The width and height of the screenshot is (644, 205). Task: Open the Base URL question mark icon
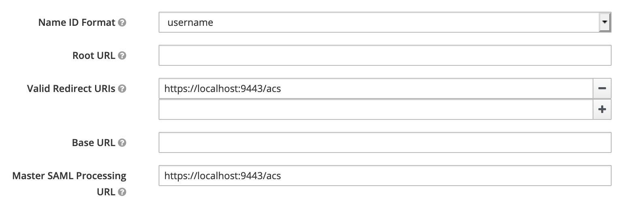(122, 143)
